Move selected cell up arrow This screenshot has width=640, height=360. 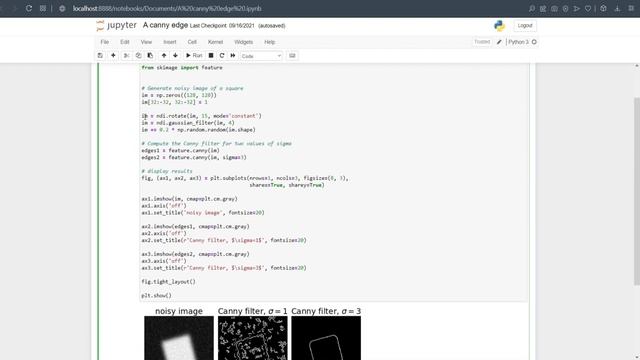(164, 56)
